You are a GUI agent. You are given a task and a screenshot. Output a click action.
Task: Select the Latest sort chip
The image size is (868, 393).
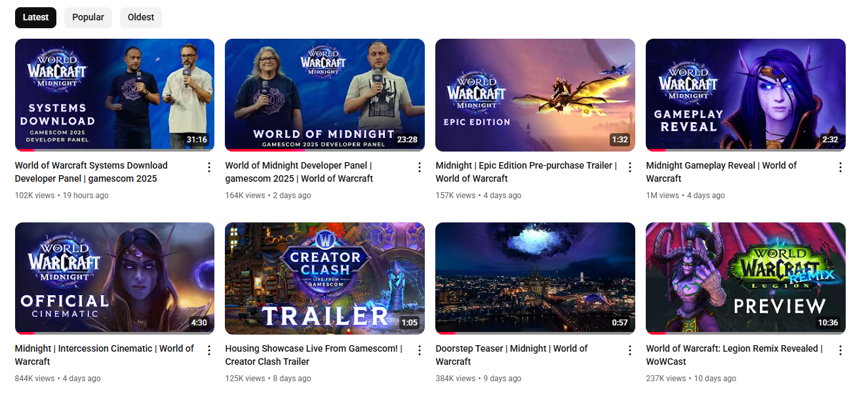click(x=35, y=18)
